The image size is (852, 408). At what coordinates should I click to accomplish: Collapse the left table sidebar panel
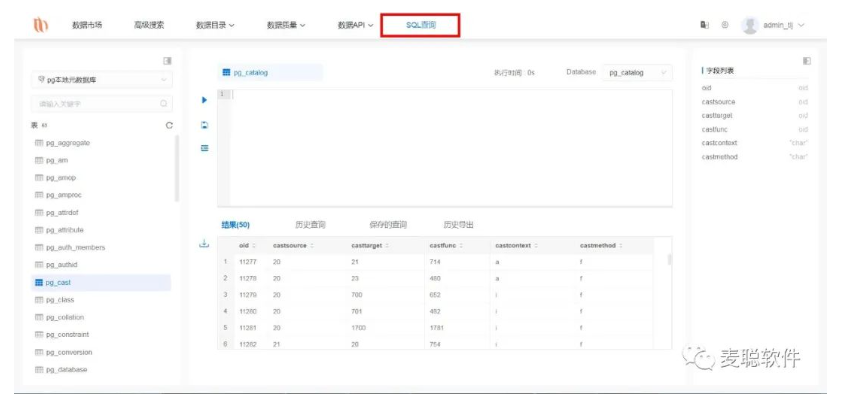tap(167, 61)
